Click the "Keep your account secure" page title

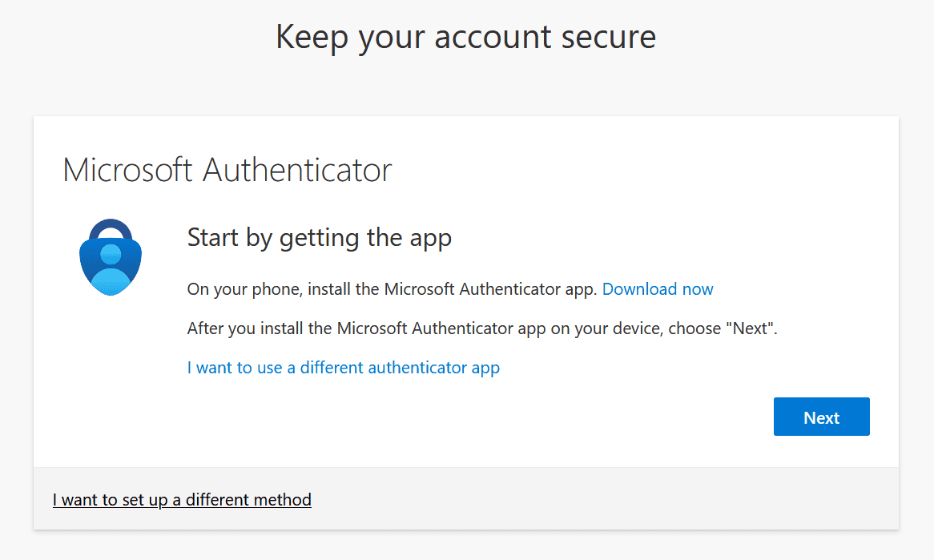coord(465,37)
